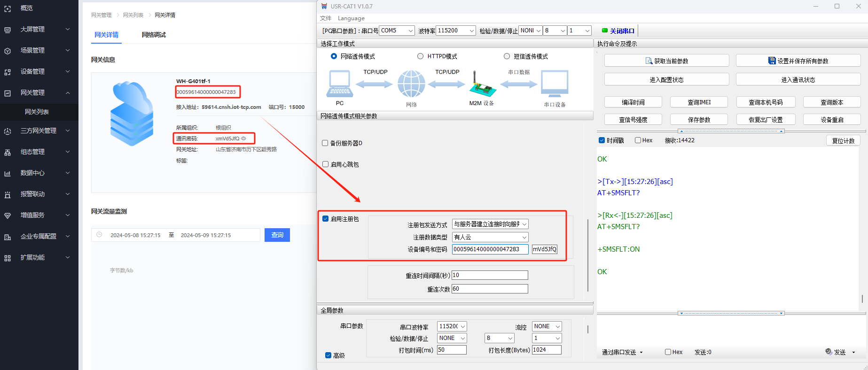Open the COM5 serial port dropdown

[397, 31]
